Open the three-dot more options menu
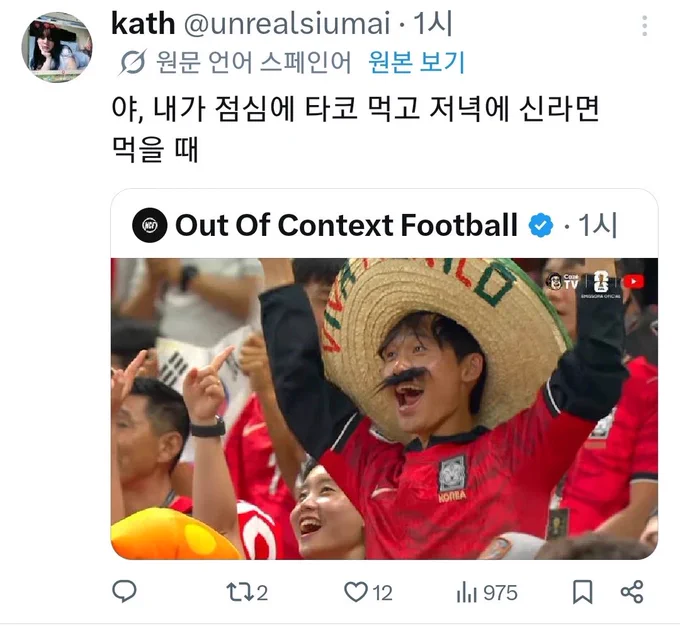 (x=644, y=26)
